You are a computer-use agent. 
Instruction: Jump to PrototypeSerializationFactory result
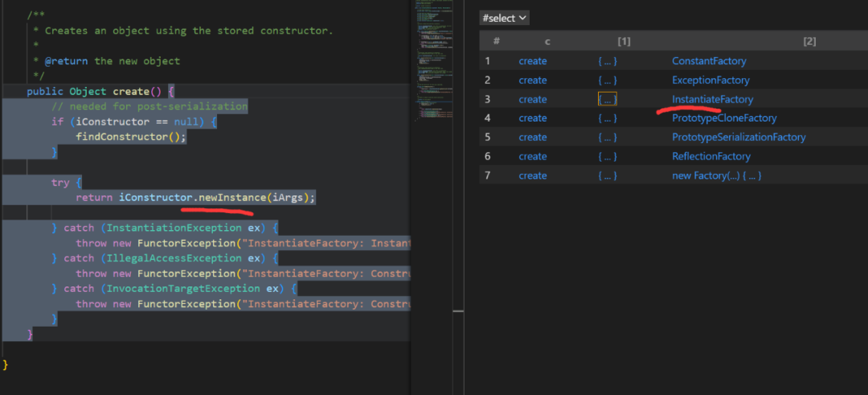(739, 138)
